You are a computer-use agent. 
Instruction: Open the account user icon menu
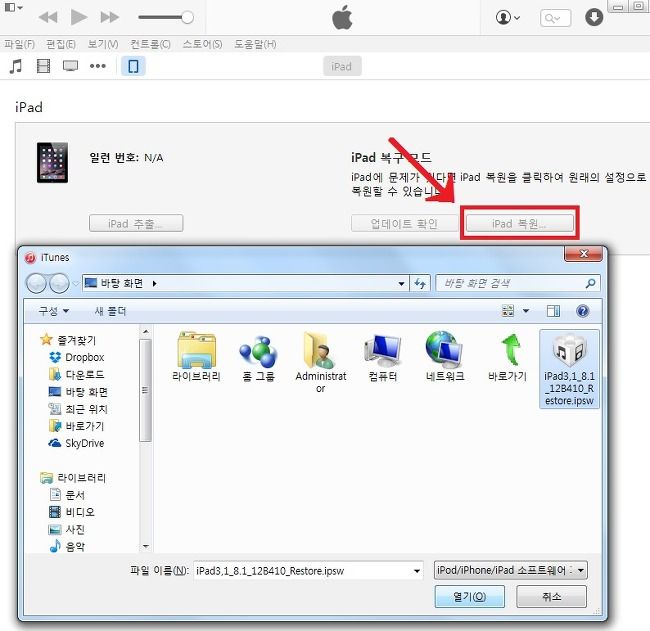(x=507, y=18)
